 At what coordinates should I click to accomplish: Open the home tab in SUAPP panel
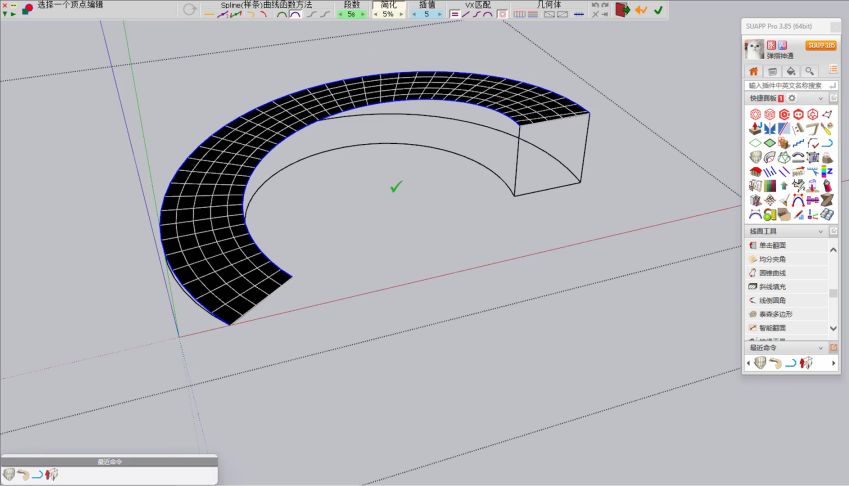point(753,71)
